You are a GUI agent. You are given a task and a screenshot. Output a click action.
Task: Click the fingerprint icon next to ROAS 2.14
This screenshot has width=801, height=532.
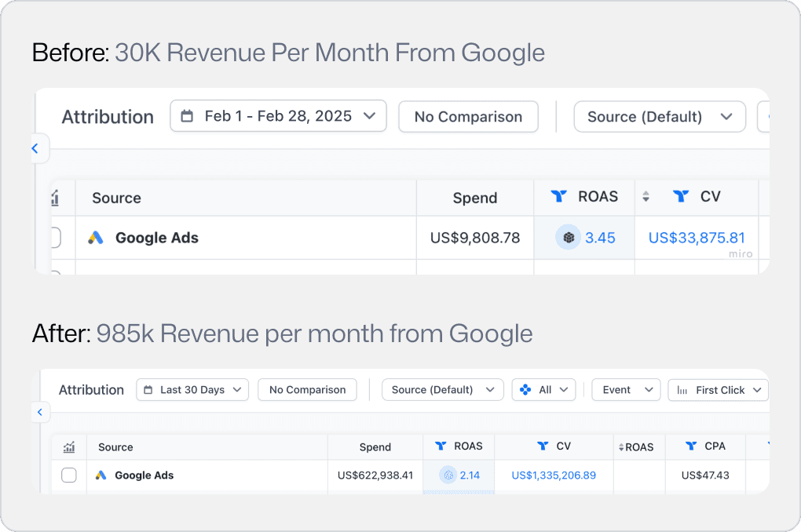448,476
